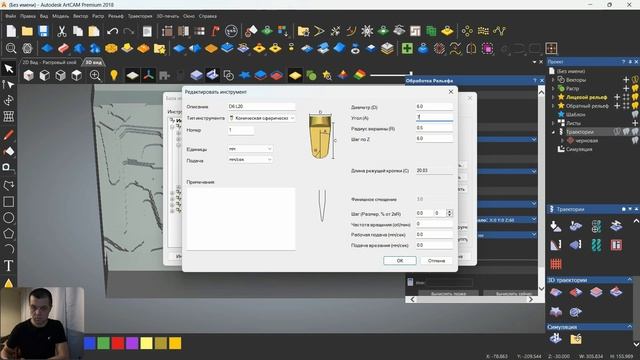Select the purple color swatch in bottom palette
Screen dimensions: 640x360
[132, 343]
